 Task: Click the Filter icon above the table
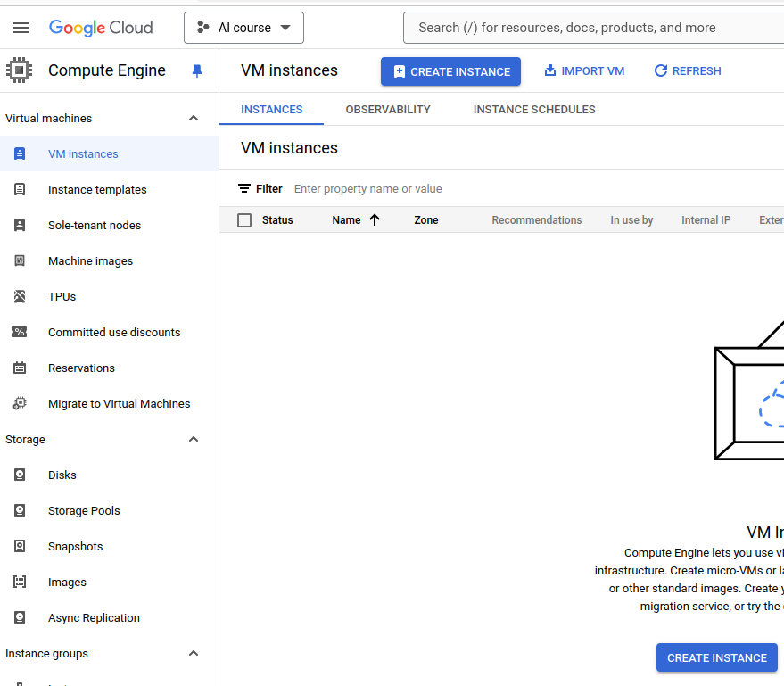tap(244, 188)
